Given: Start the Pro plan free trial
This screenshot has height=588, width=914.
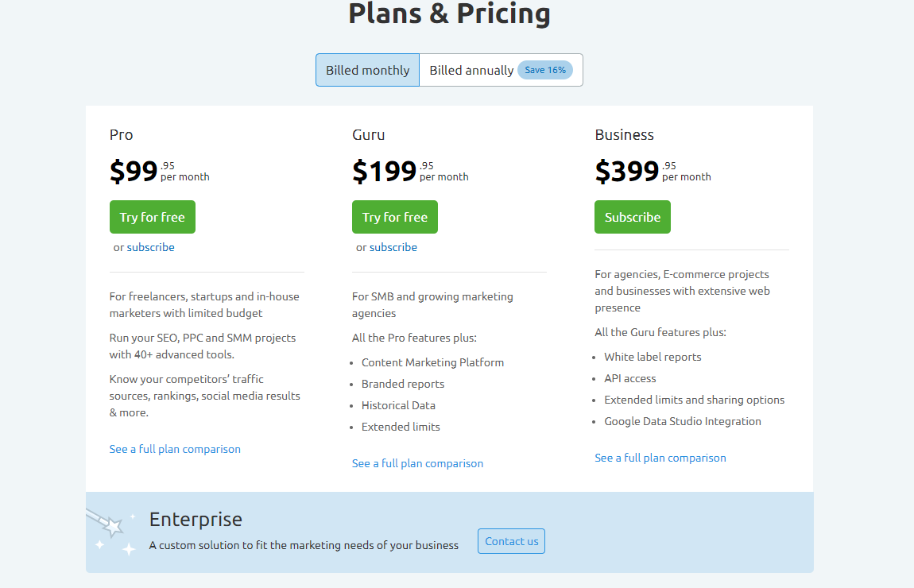Looking at the screenshot, I should tap(152, 217).
